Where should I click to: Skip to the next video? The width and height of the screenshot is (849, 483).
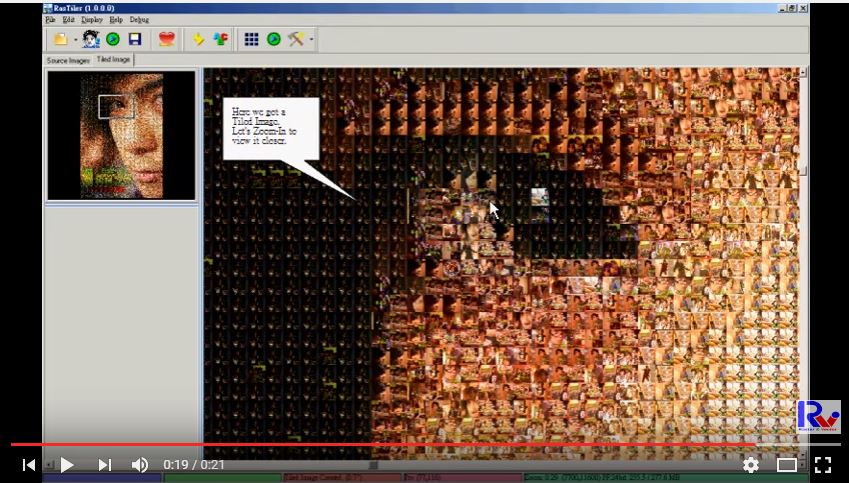coord(105,465)
